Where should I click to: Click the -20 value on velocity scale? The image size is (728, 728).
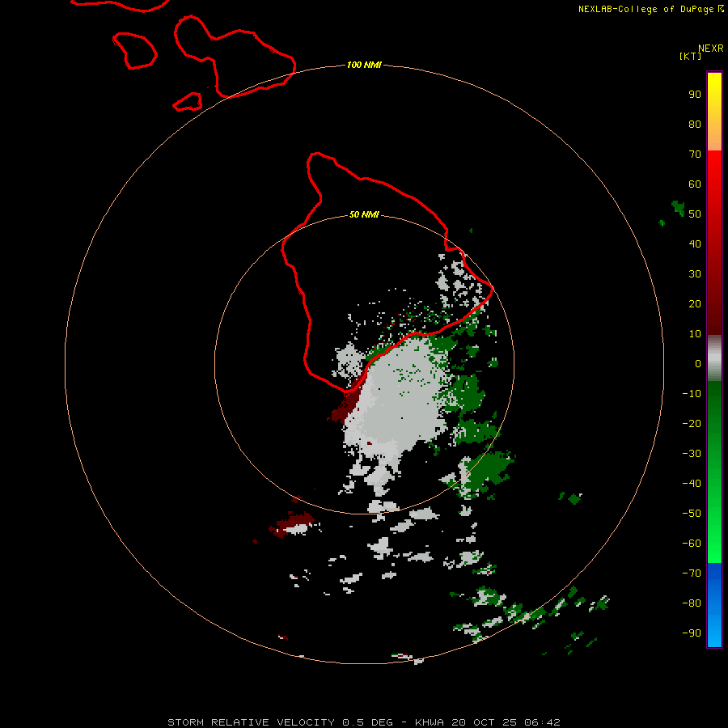tap(692, 423)
